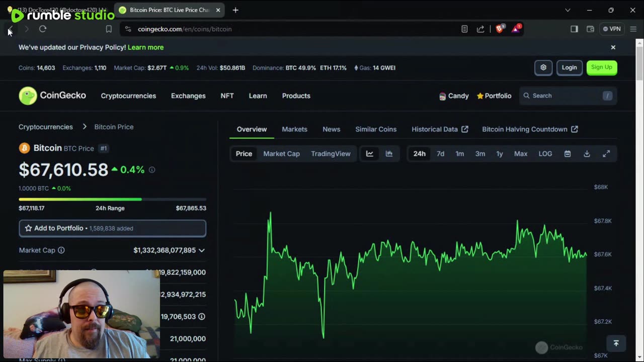Switch to the Similar Coins tab
The height and width of the screenshot is (362, 644).
[376, 129]
